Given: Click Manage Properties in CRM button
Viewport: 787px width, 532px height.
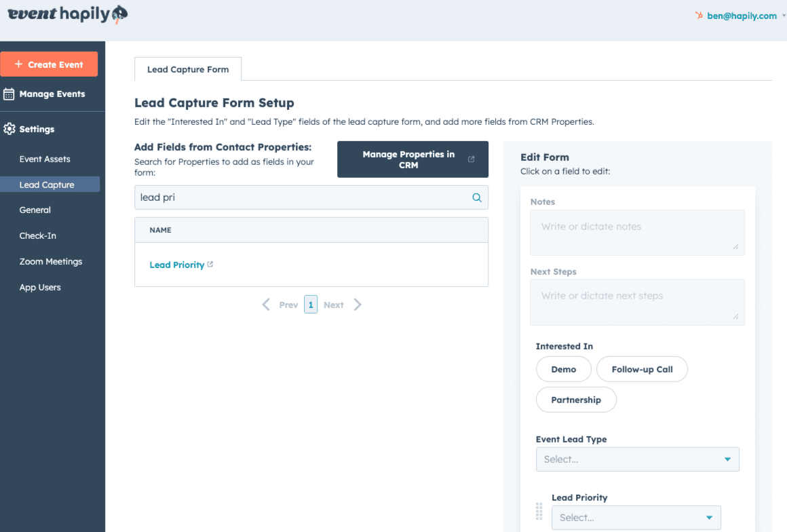Looking at the screenshot, I should pyautogui.click(x=412, y=159).
